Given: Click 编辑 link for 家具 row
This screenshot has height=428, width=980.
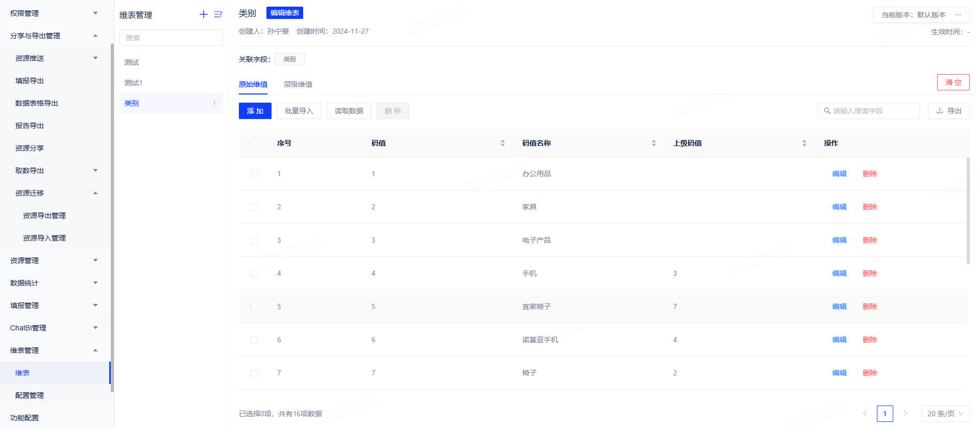Looking at the screenshot, I should [839, 207].
